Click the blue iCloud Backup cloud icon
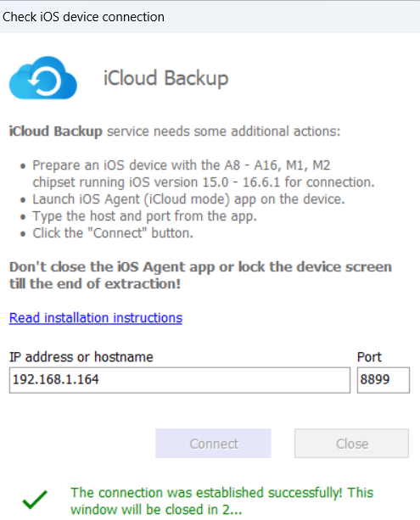 point(43,78)
